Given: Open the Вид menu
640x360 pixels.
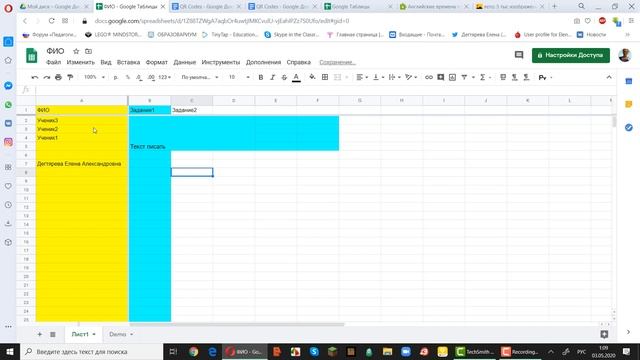Looking at the screenshot, I should tap(106, 62).
